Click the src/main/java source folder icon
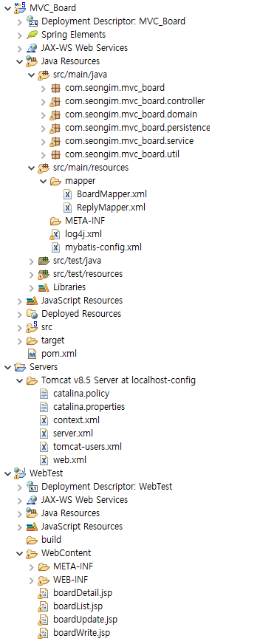The width and height of the screenshot is (277, 644). click(x=44, y=75)
